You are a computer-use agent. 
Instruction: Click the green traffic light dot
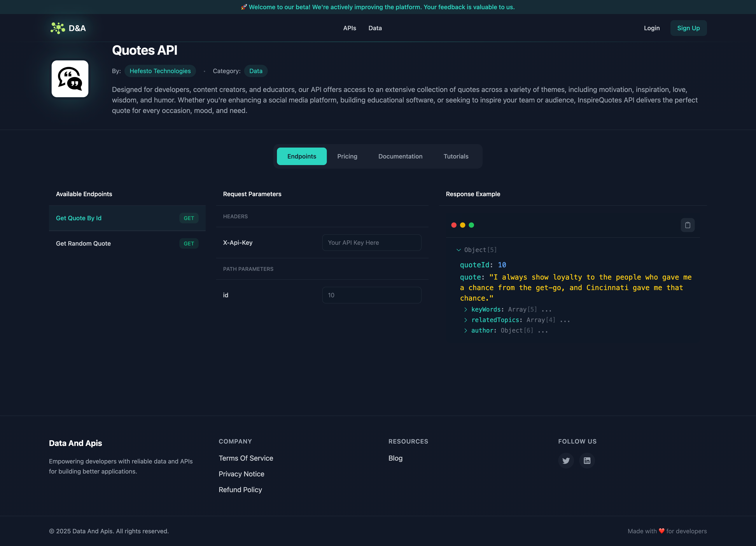tap(471, 225)
